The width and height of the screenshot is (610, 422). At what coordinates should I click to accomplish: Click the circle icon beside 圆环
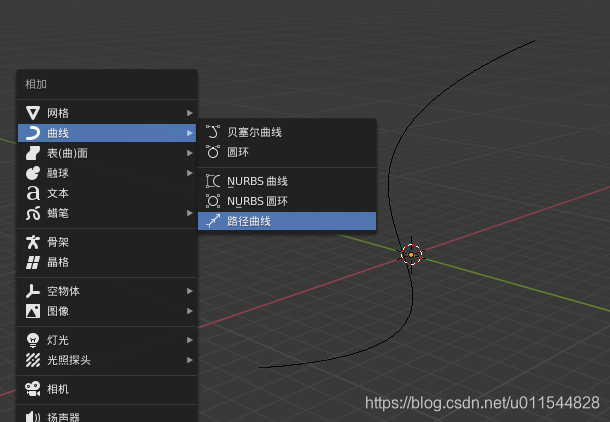(x=213, y=152)
